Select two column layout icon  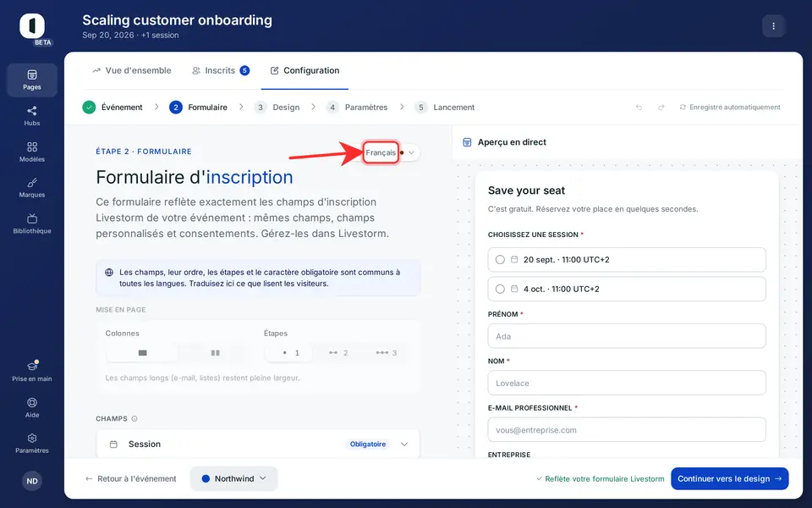point(216,353)
